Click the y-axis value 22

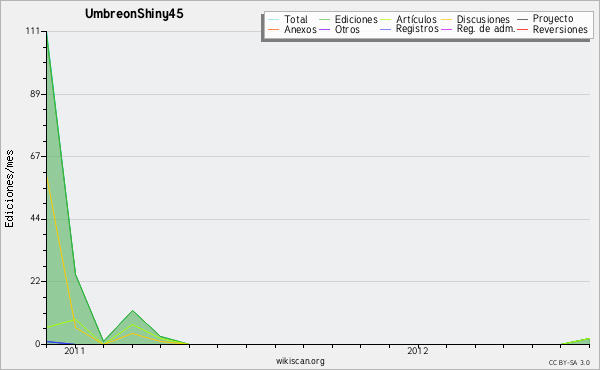tap(35, 281)
